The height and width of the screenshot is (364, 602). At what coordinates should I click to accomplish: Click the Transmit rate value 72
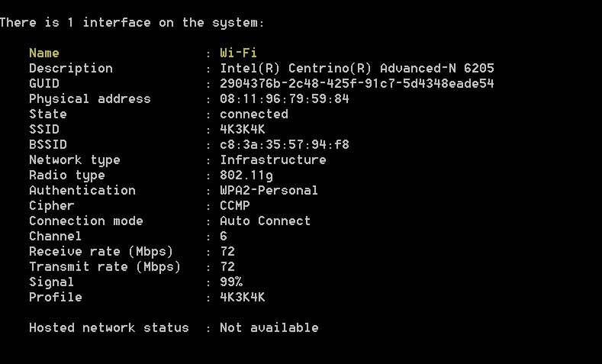click(x=227, y=267)
